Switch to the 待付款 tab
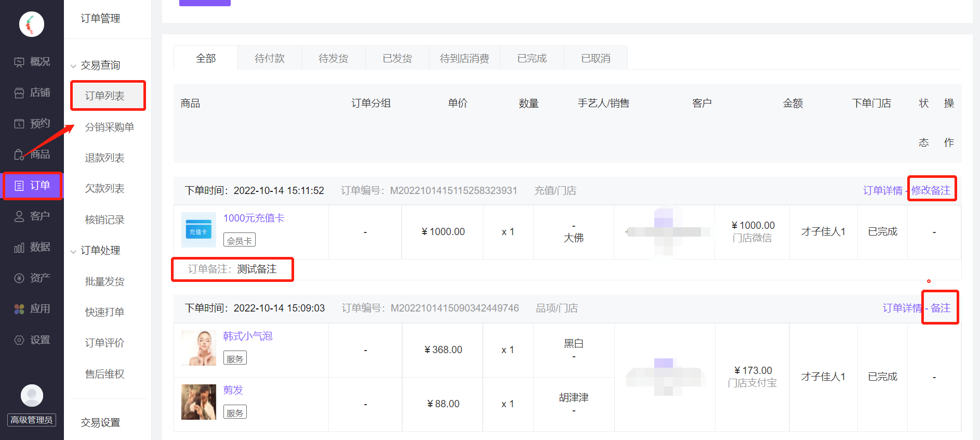Screen dimensions: 980x440 coord(269,58)
